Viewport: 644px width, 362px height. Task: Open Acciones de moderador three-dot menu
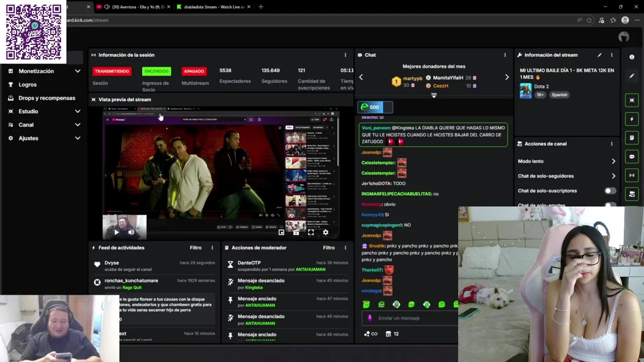(x=345, y=247)
